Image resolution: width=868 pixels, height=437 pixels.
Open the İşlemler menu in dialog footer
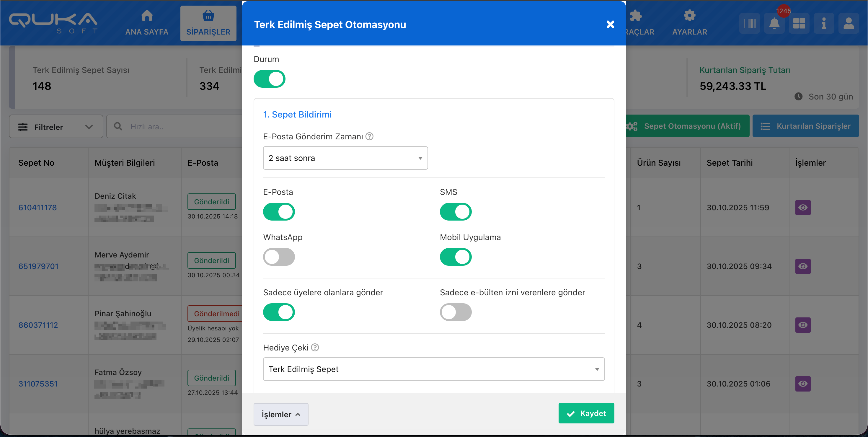pyautogui.click(x=281, y=414)
